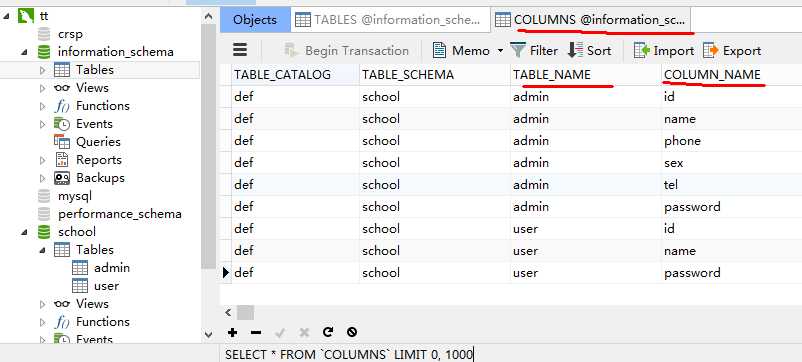
Task: Select the password cell in the user row
Action: pos(692,273)
